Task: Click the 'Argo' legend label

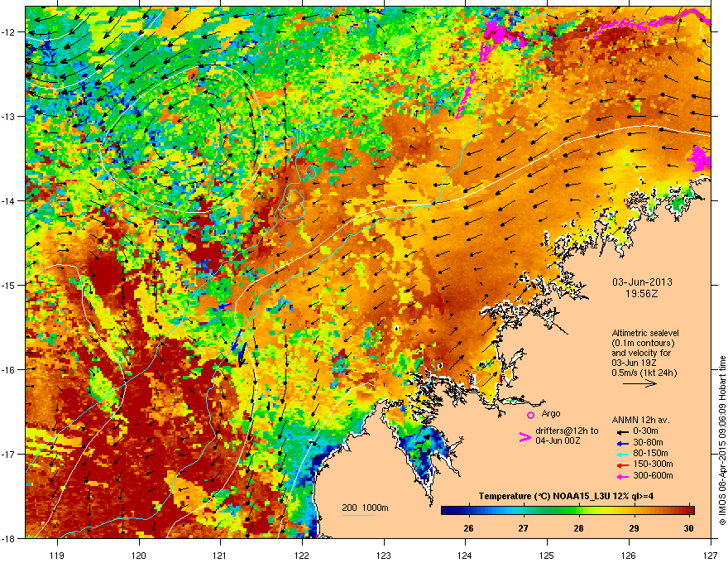Action: coord(551,413)
